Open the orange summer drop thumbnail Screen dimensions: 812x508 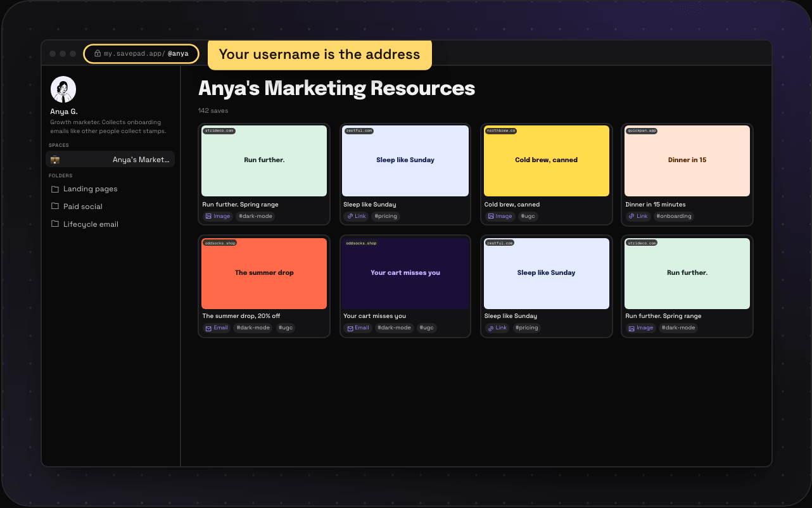[x=264, y=274]
